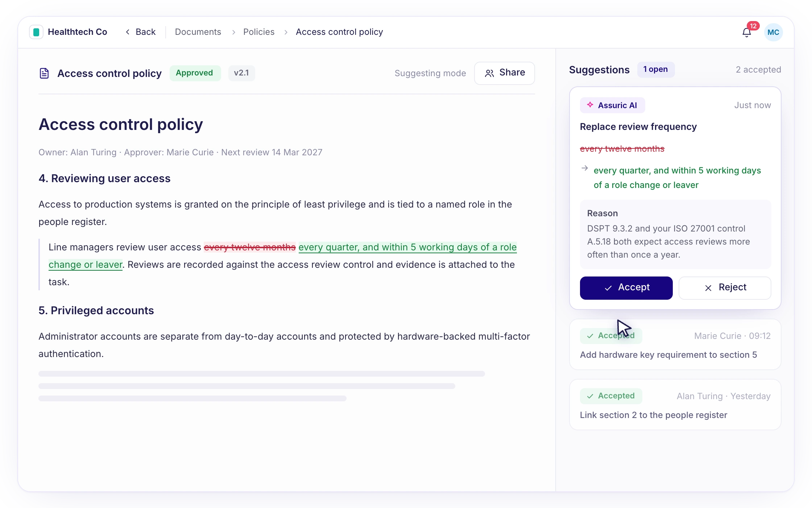Click the Healthtech Co green logo icon
Viewport: 812px width, 508px height.
coord(36,32)
